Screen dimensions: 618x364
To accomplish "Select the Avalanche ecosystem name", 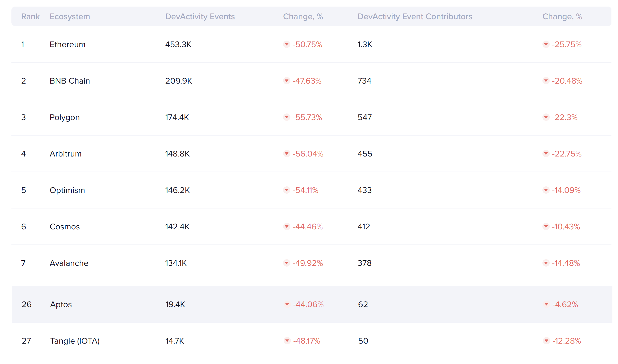I will coord(69,263).
